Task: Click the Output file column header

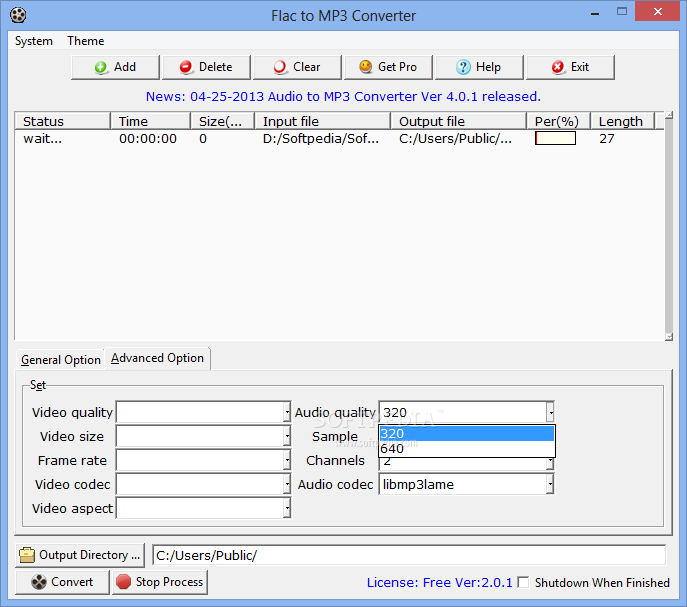Action: [x=458, y=121]
